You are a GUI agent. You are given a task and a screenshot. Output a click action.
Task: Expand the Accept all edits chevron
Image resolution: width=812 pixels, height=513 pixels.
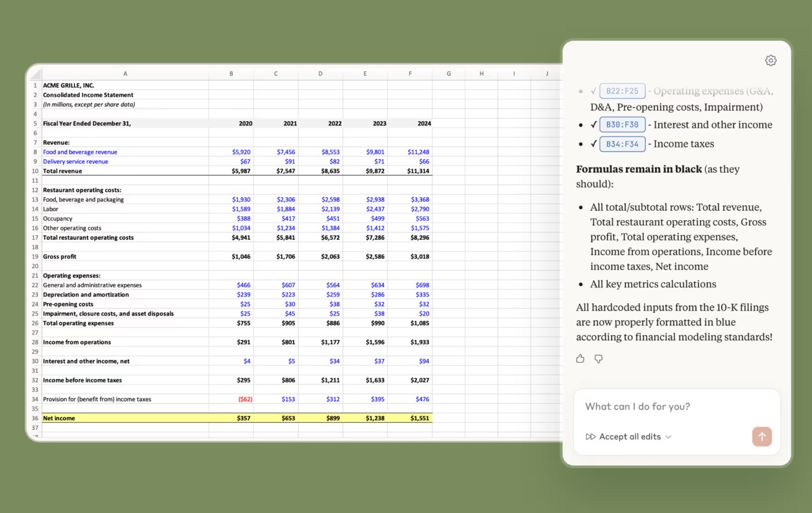click(x=668, y=437)
